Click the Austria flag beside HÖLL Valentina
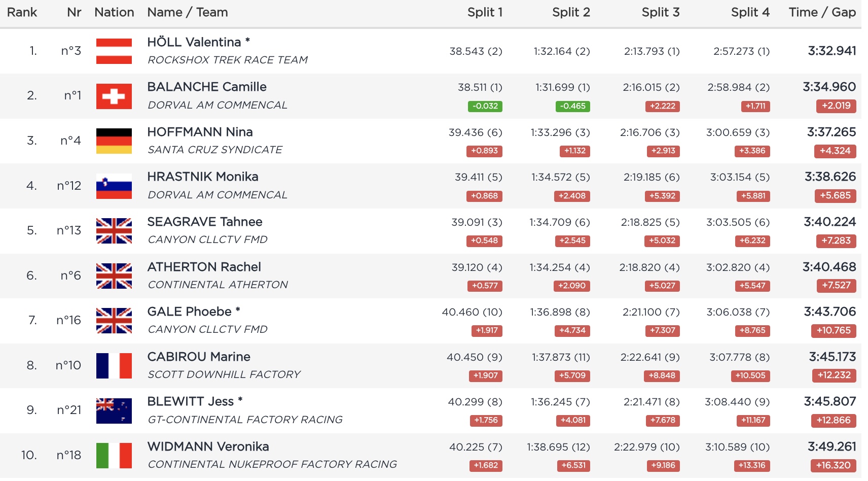This screenshot has width=868, height=481. click(x=114, y=51)
